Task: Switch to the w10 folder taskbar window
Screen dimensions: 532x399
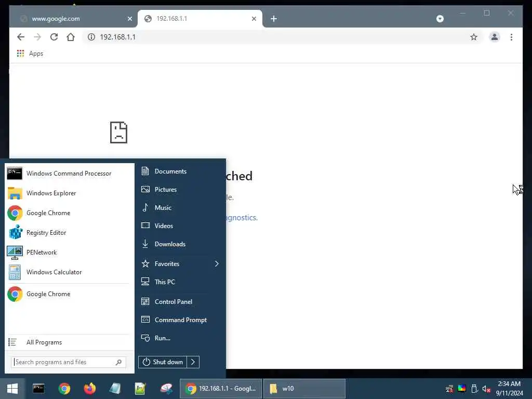Action: 304,389
